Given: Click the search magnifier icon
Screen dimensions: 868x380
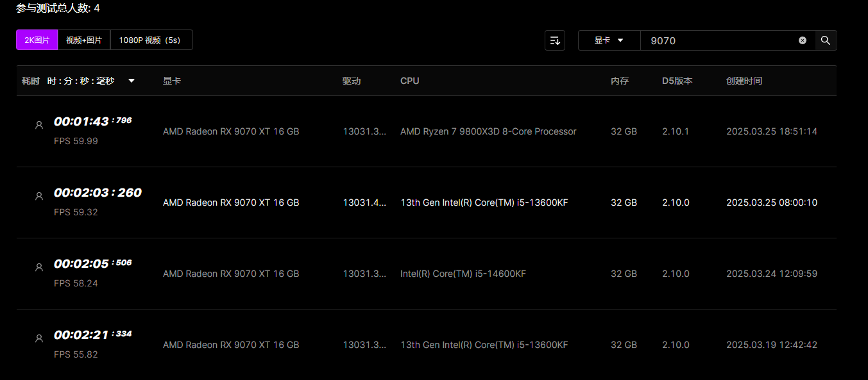Looking at the screenshot, I should click(x=826, y=40).
